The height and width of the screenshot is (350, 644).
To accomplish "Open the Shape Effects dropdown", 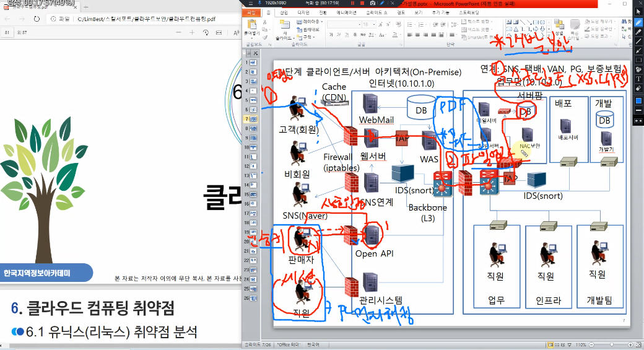I will pyautogui.click(x=597, y=36).
